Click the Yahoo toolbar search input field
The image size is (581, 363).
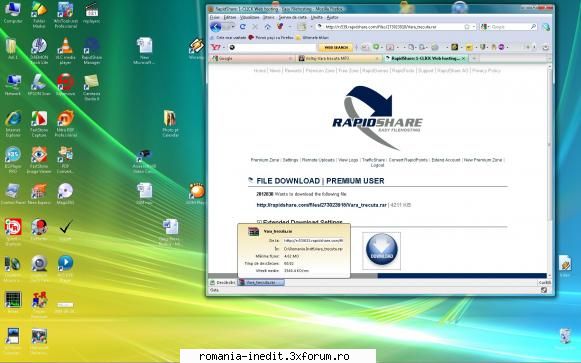[272, 47]
